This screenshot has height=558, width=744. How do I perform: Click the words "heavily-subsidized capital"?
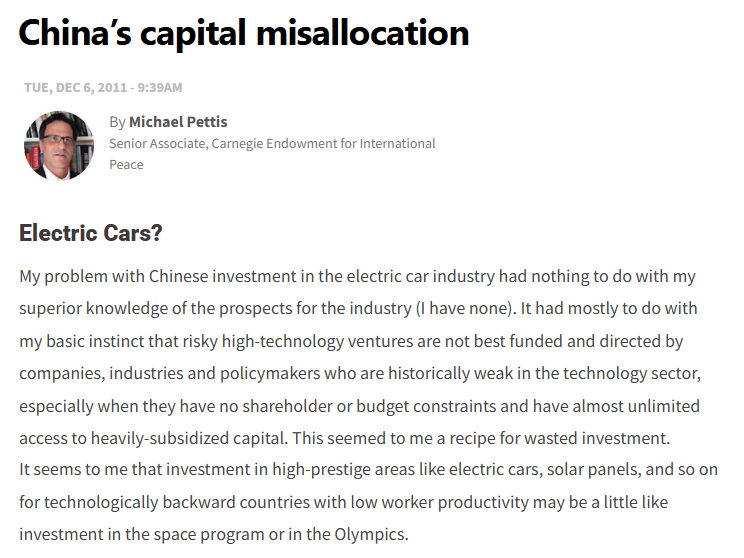point(189,438)
